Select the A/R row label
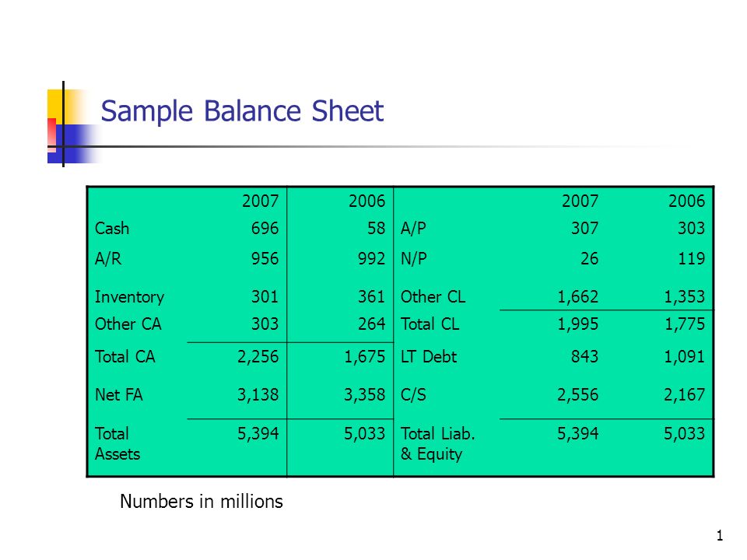The width and height of the screenshot is (747, 560). [x=108, y=259]
